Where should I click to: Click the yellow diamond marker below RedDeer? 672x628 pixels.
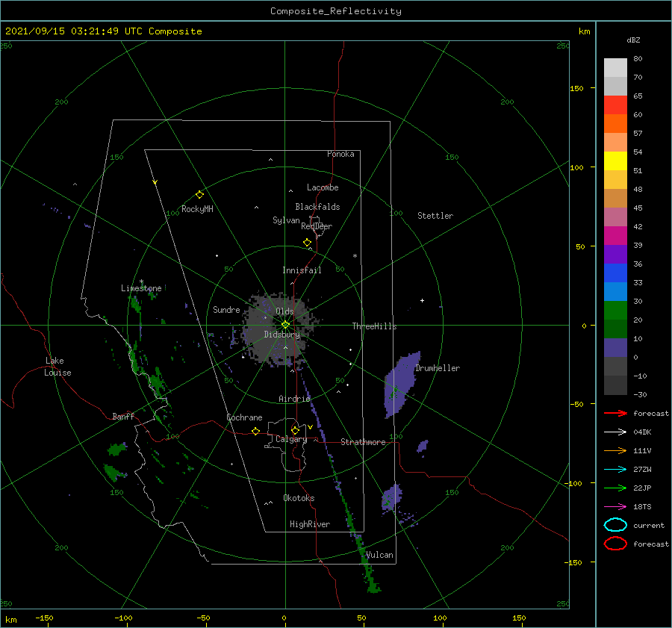pos(307,243)
